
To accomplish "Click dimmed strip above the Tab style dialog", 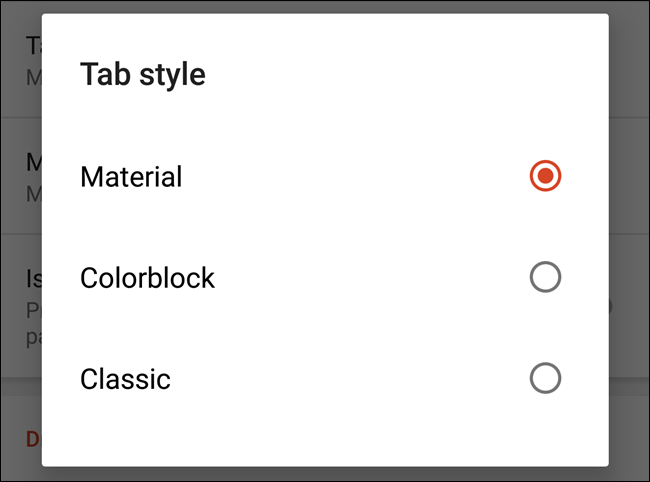I will coord(325,6).
